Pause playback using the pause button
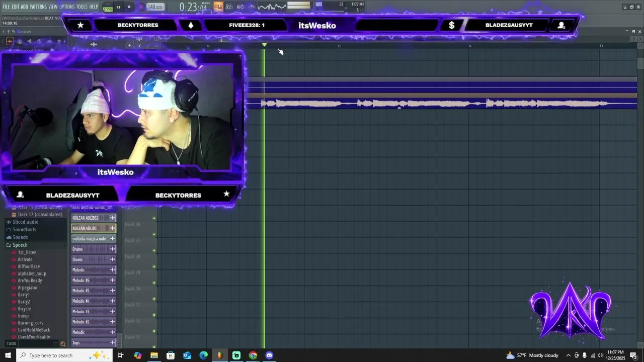Viewport: 644px width, 362px height. click(119, 7)
